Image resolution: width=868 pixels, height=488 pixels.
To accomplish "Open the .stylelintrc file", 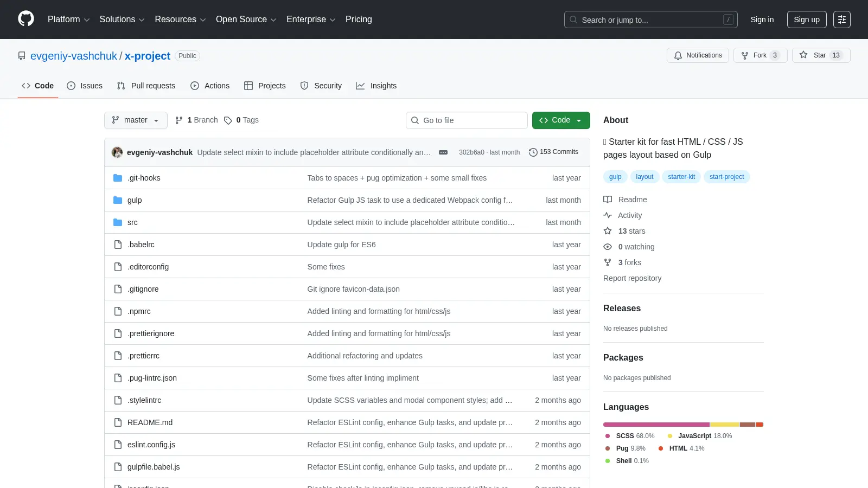I will coord(144,400).
